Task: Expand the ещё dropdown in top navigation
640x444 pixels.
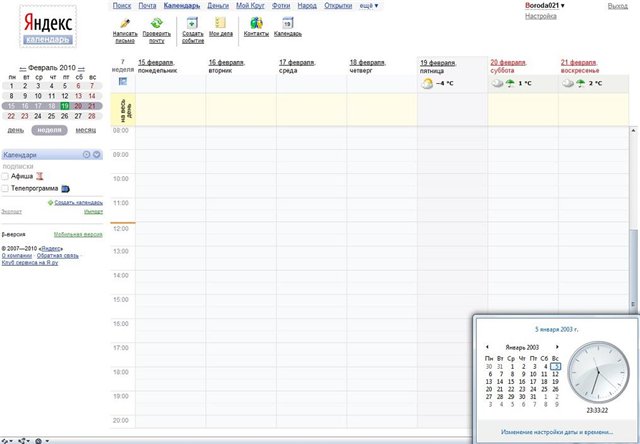Action: pos(369,5)
